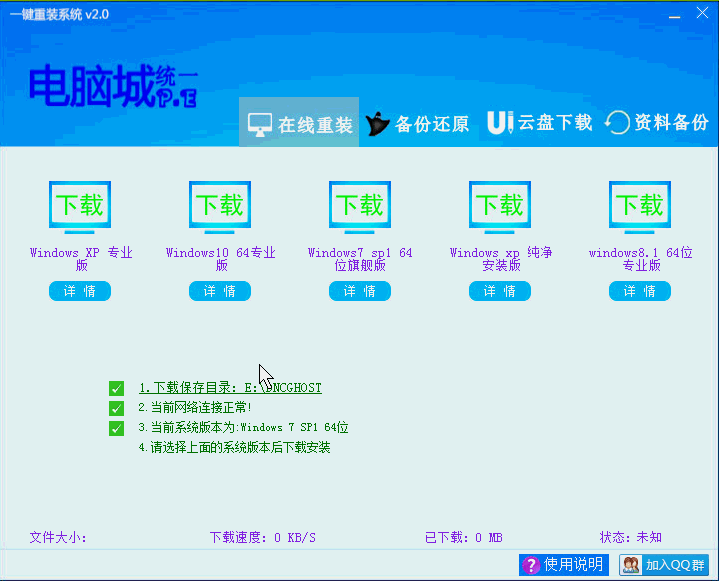This screenshot has width=719, height=581.
Task: Click the text 2.当前网络连接正常!
Action: pos(195,407)
